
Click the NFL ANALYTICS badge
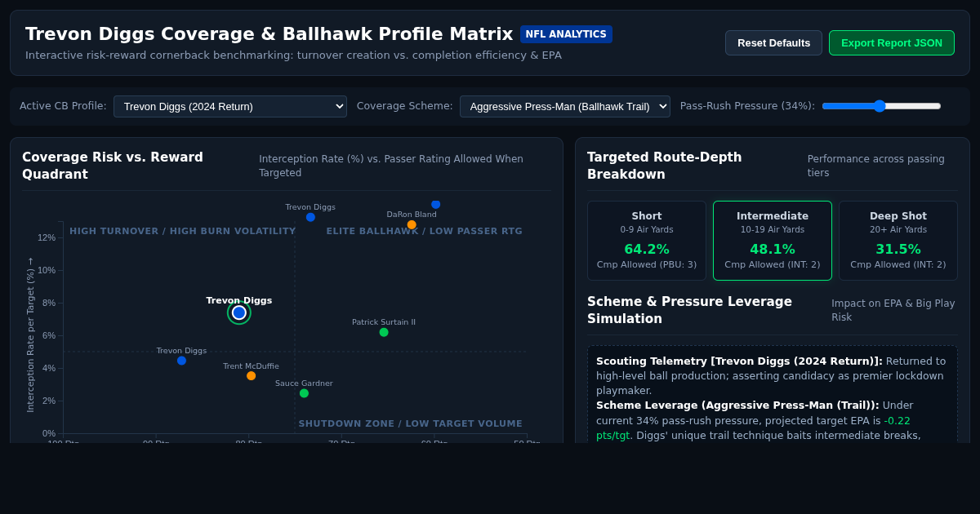(x=566, y=34)
